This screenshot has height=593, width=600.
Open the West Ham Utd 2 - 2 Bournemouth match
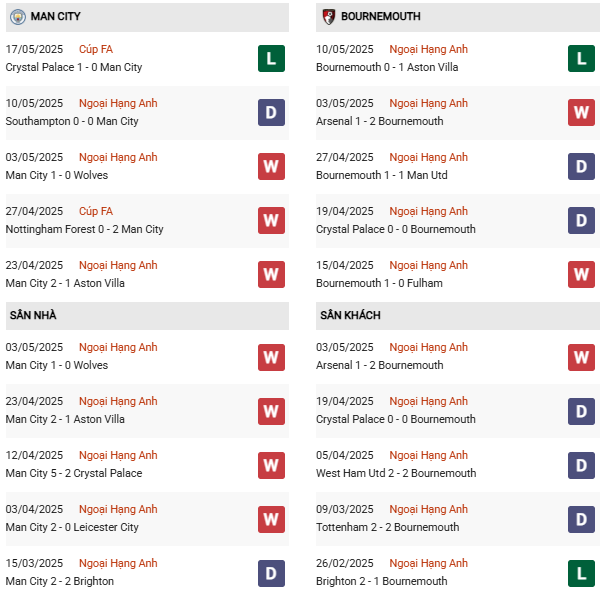[396, 474]
